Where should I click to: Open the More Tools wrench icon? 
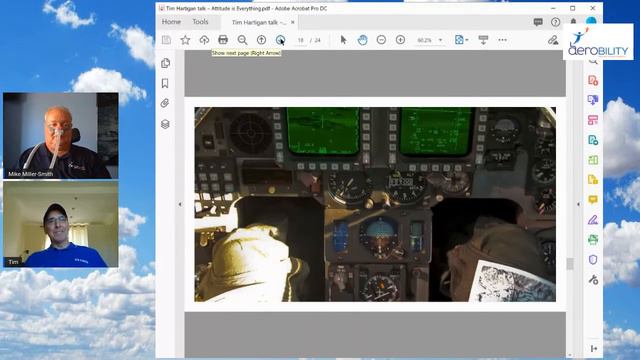593,280
